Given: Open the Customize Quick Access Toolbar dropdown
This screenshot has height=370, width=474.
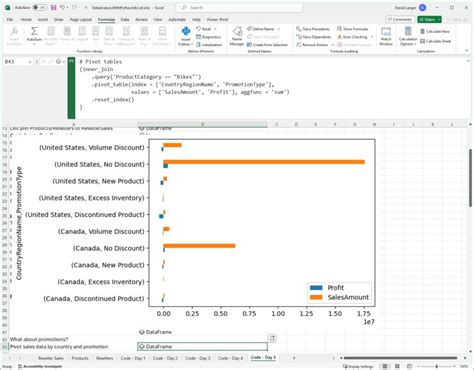Looking at the screenshot, I should (x=86, y=7).
